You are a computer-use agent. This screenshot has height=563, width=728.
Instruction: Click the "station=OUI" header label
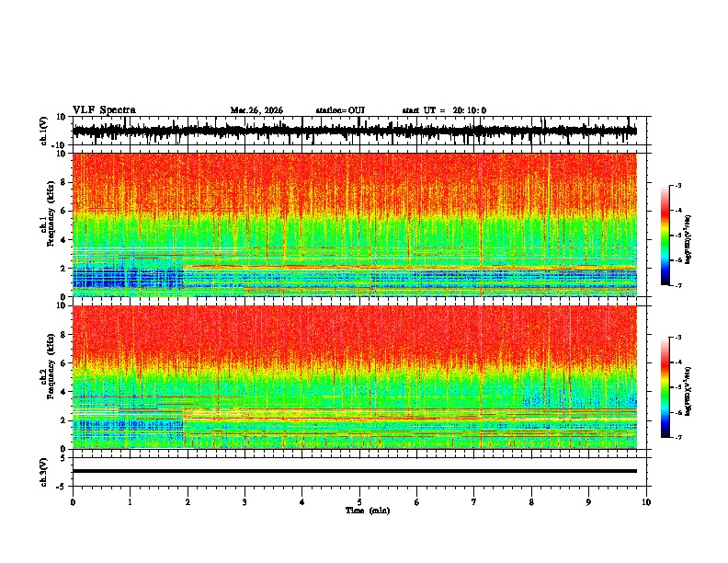tap(340, 110)
